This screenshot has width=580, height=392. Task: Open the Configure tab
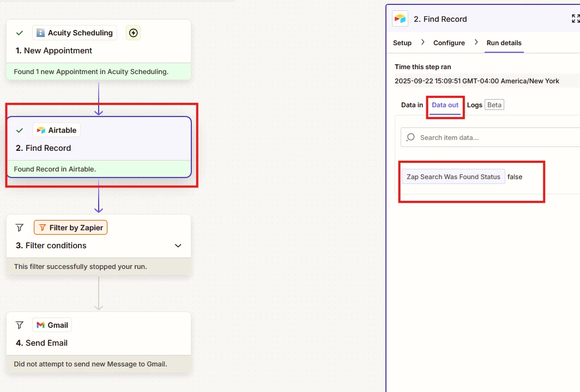pyautogui.click(x=449, y=43)
